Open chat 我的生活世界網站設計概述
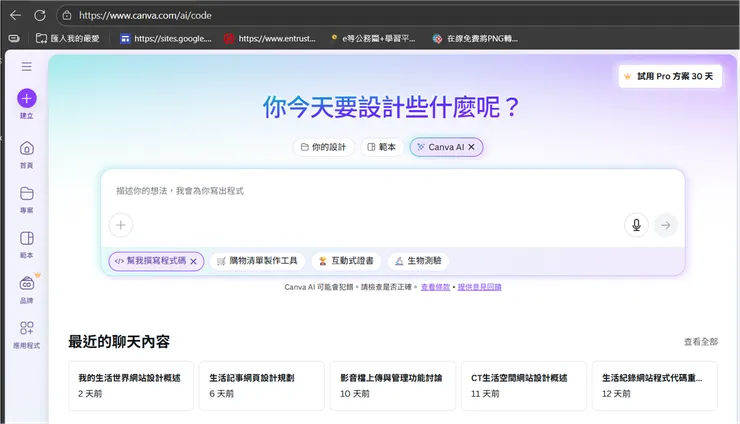The height and width of the screenshot is (424, 740). (x=131, y=386)
